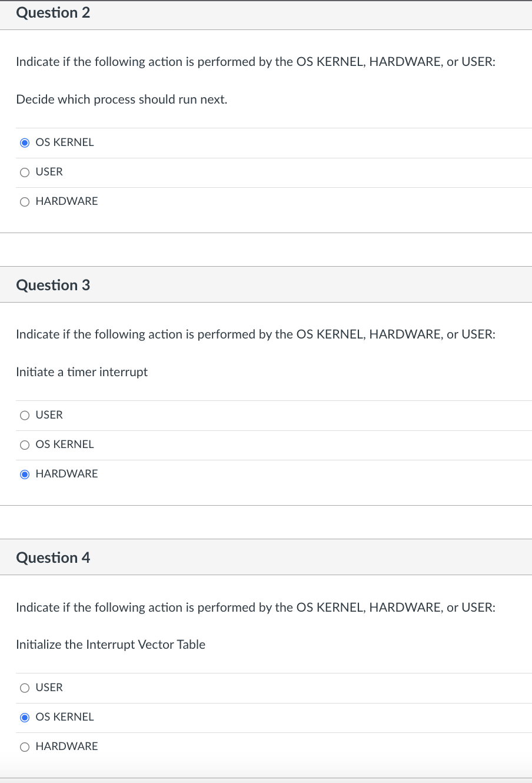
Task: Select OS KERNEL radio button in Question 2
Action: click(x=25, y=142)
